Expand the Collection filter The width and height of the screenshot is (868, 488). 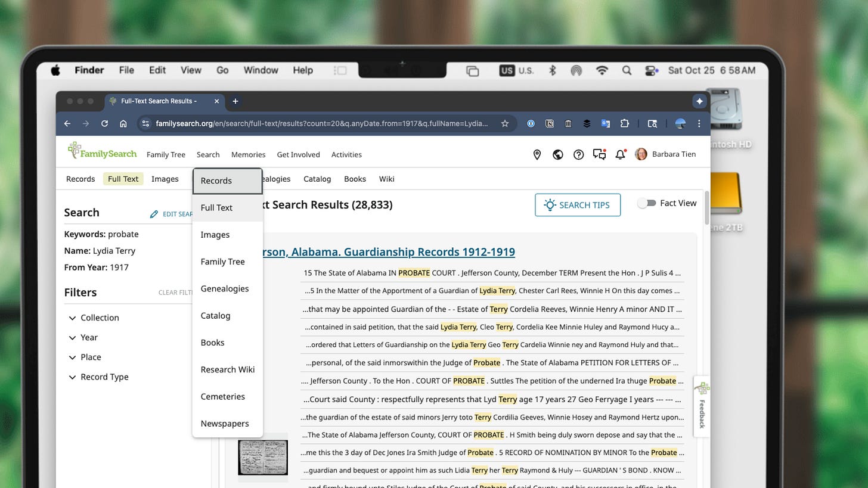tap(94, 318)
